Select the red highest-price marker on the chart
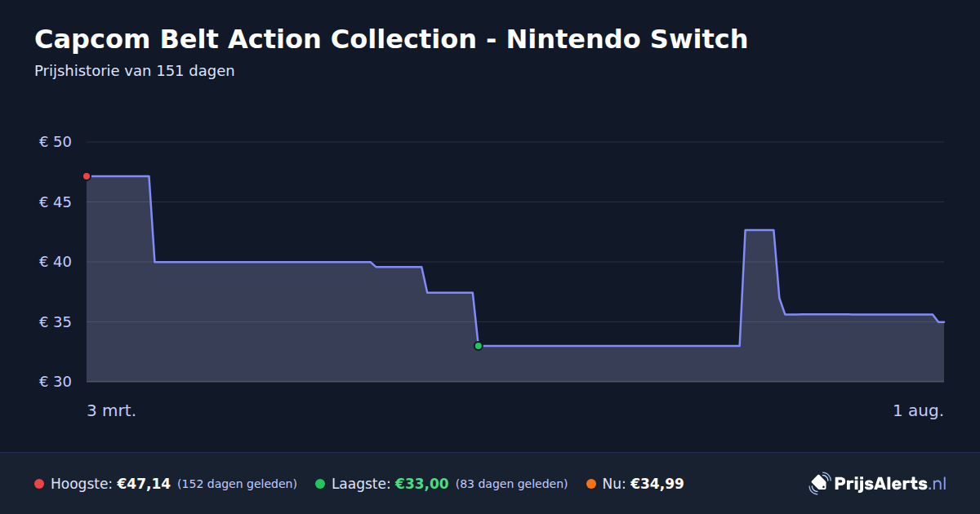 (x=87, y=176)
